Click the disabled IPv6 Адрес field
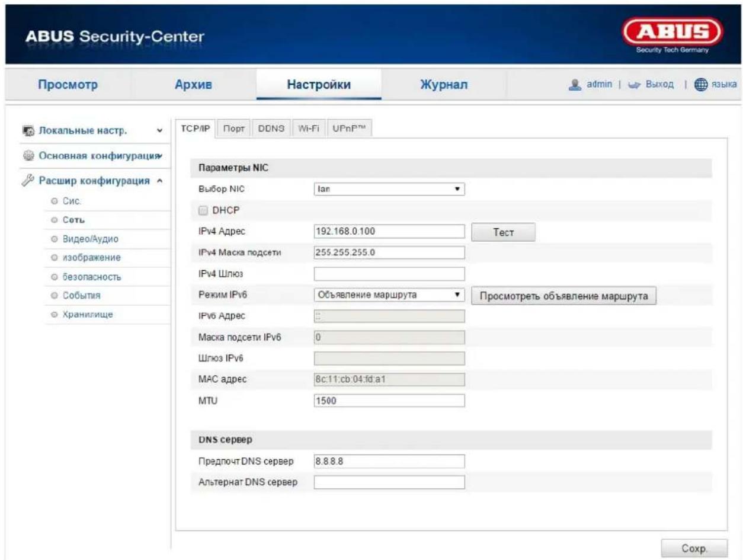 (x=389, y=316)
